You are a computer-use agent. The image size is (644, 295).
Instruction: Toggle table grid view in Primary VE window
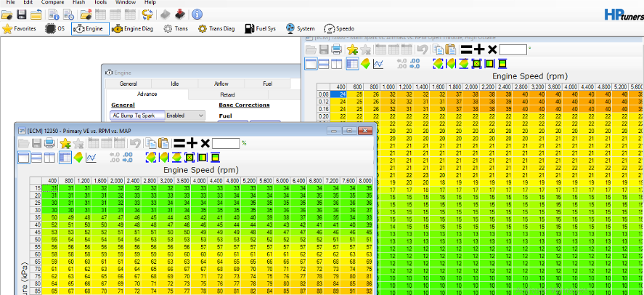(65, 158)
